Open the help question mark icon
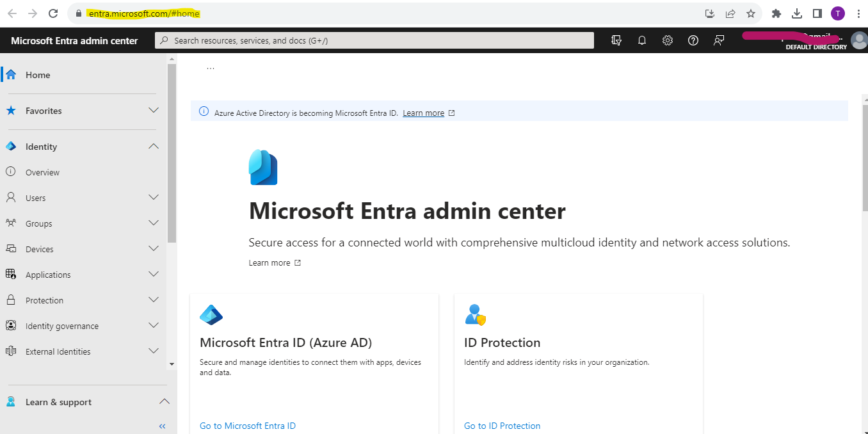The image size is (868, 434). [693, 40]
